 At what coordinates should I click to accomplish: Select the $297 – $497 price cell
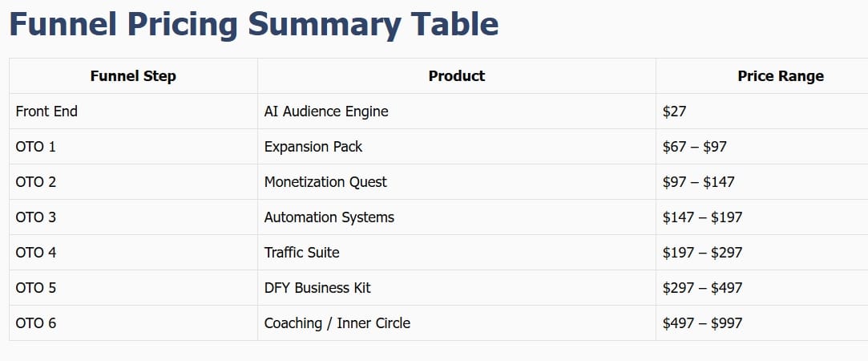pyautogui.click(x=702, y=288)
